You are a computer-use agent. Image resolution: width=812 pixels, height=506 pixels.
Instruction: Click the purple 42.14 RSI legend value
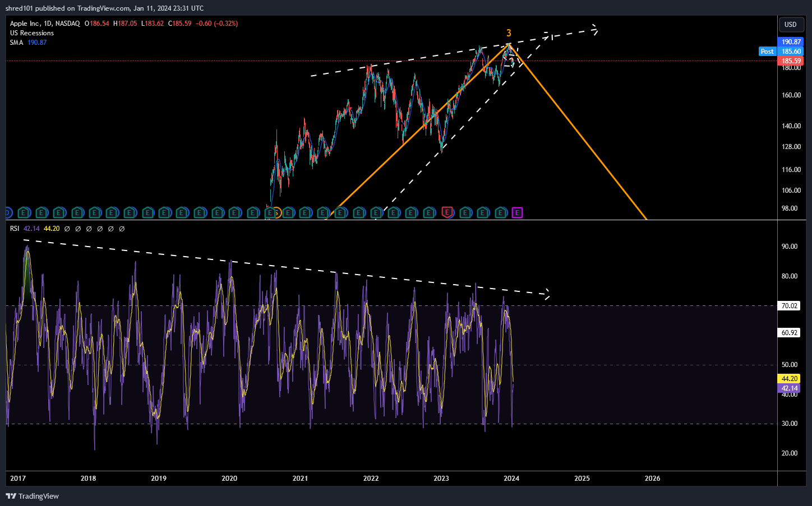coord(31,229)
